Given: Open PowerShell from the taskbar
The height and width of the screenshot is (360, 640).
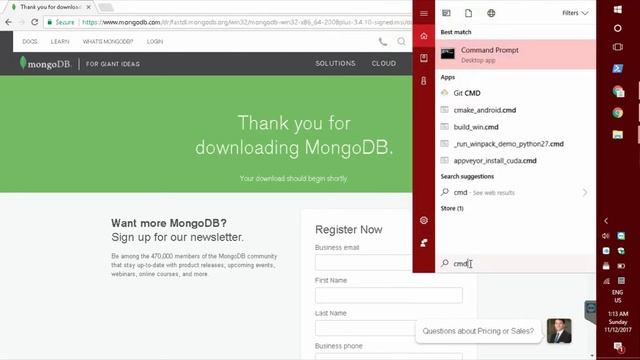Looking at the screenshot, I should [x=618, y=68].
